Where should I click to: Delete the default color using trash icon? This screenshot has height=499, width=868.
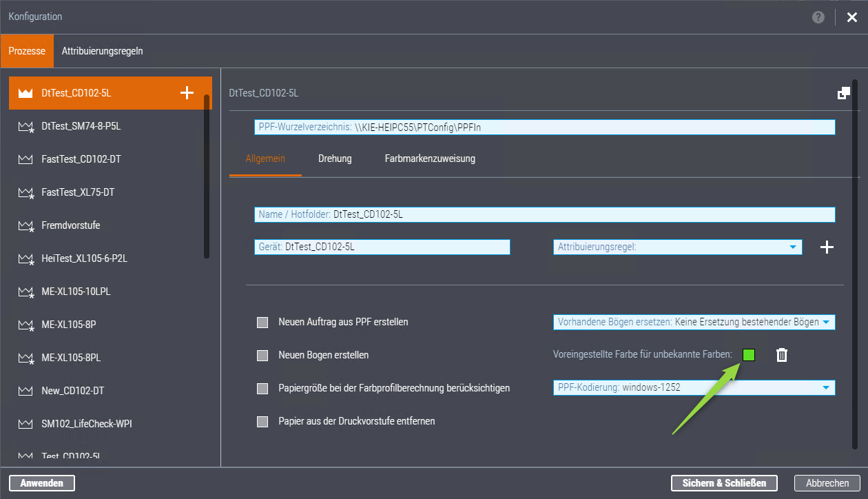pos(782,355)
